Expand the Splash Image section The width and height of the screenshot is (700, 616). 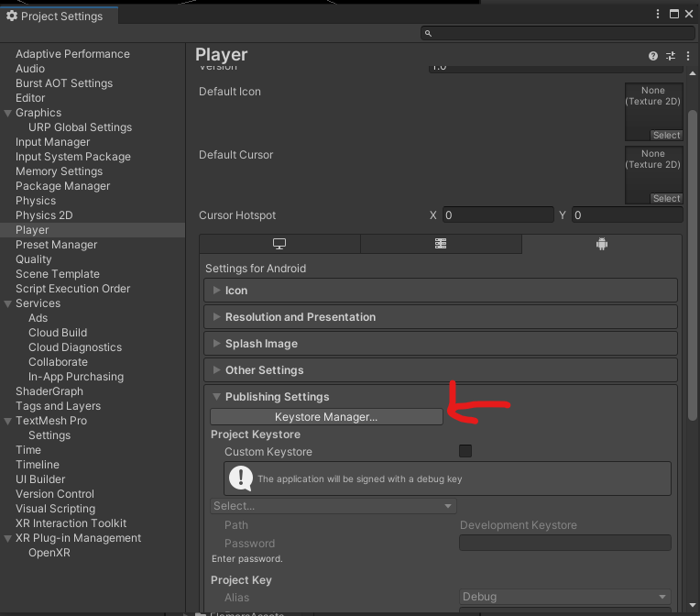440,344
